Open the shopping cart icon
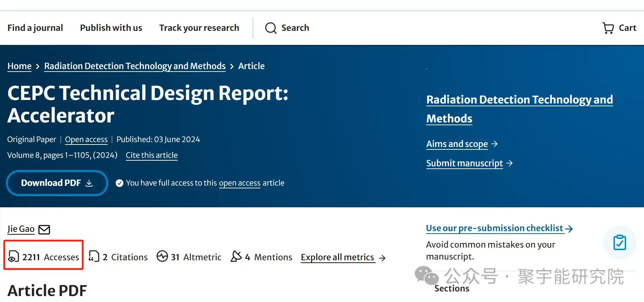 click(608, 28)
